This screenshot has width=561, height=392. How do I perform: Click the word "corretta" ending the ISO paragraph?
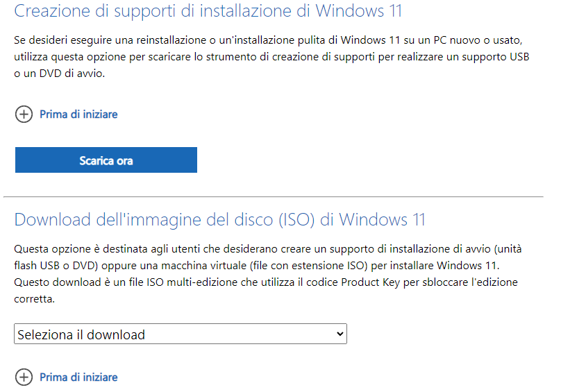(x=34, y=300)
